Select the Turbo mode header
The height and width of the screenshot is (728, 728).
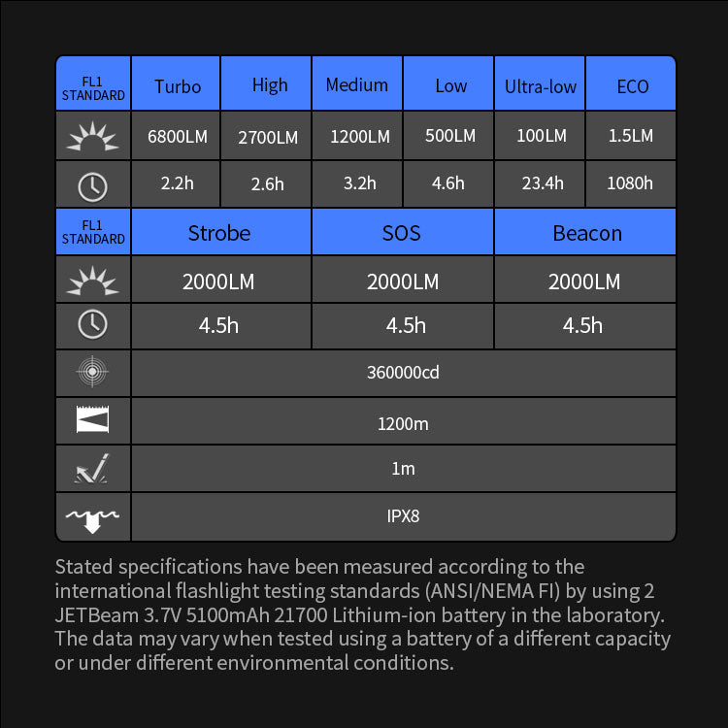[178, 86]
